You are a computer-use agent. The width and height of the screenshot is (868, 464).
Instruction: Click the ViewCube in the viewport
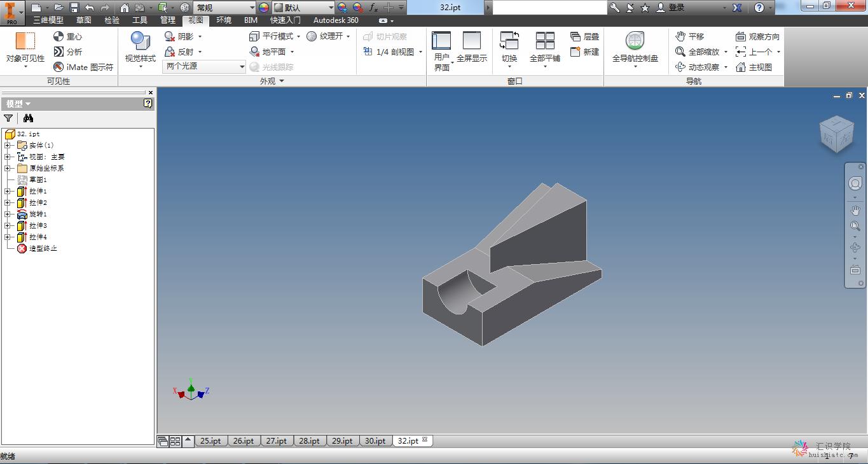[836, 134]
